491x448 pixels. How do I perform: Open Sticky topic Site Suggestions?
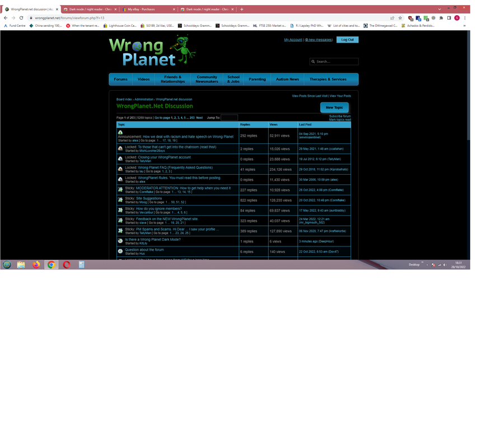(149, 198)
